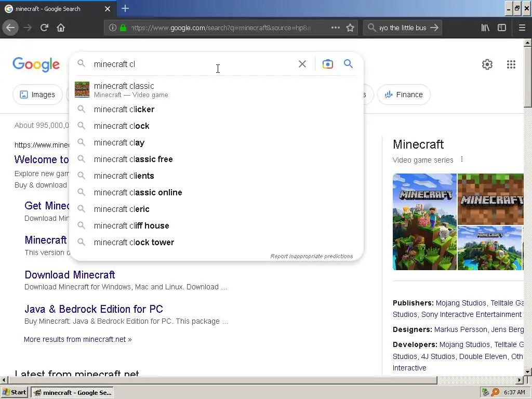Click the 6:37 AM taskbar clock

tap(514, 393)
